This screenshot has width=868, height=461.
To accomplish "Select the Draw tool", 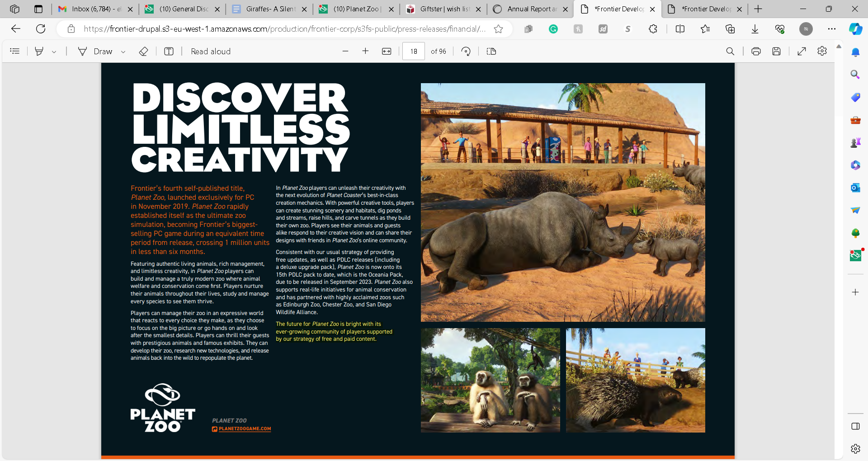I will click(95, 51).
